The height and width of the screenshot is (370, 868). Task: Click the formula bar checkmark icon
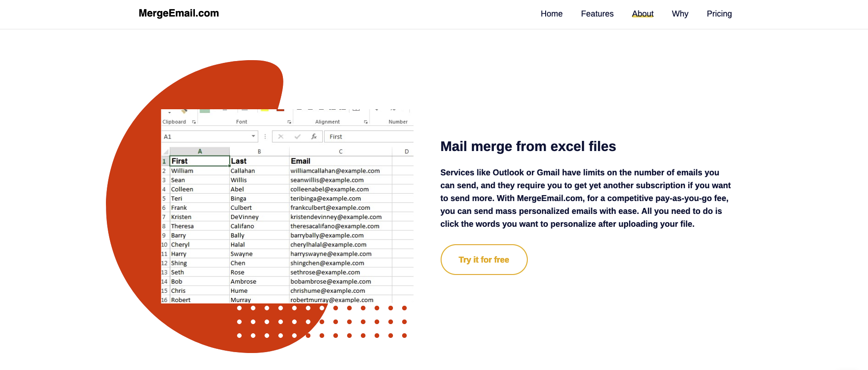[298, 136]
